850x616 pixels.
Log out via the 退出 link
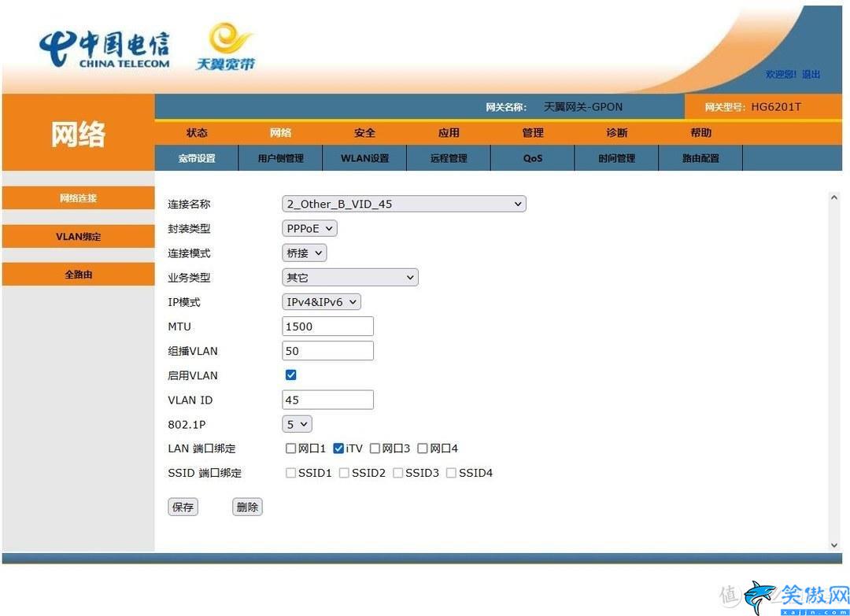[811, 74]
